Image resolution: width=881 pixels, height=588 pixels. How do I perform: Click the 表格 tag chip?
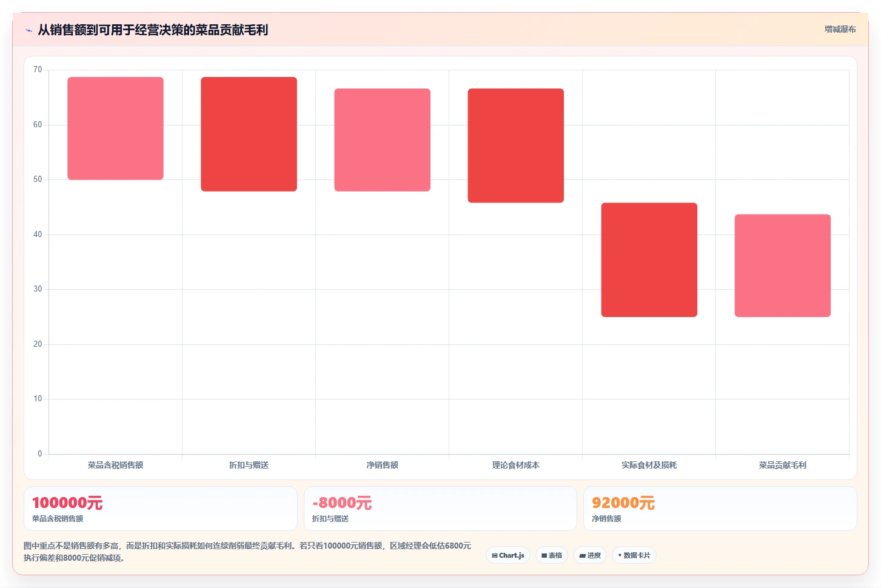coord(552,555)
